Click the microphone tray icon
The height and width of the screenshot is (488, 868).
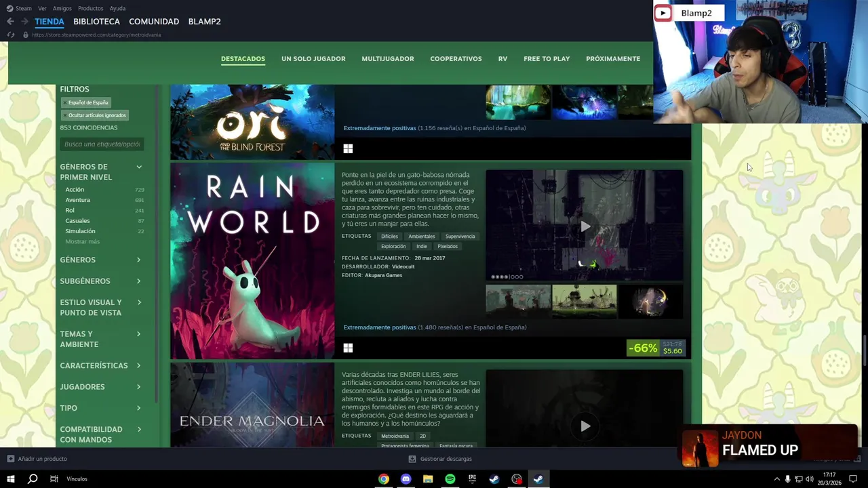[787, 479]
